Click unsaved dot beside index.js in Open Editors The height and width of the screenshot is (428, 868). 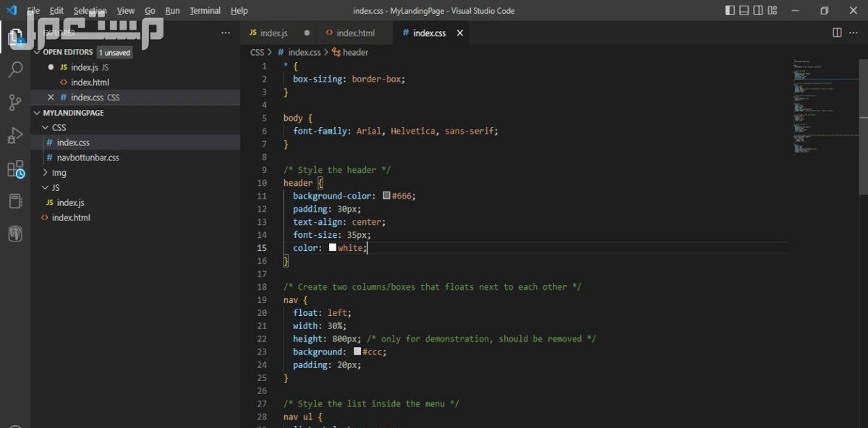(x=51, y=67)
